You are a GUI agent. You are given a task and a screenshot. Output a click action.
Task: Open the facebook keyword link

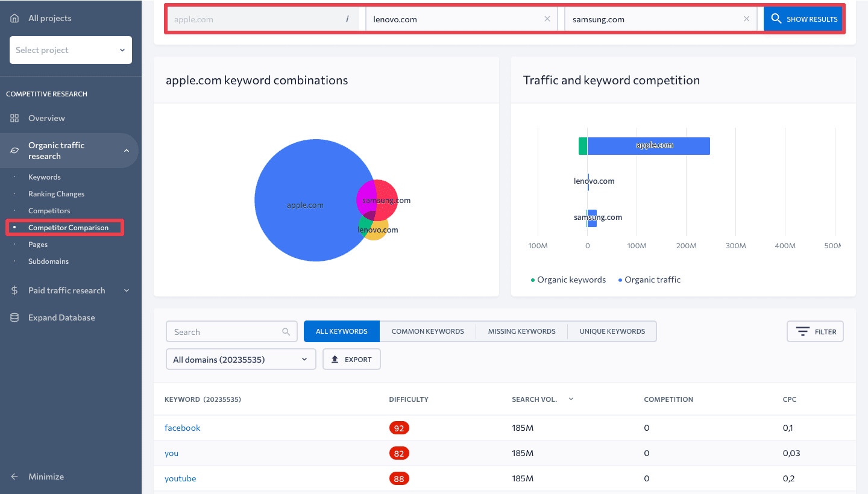click(182, 428)
